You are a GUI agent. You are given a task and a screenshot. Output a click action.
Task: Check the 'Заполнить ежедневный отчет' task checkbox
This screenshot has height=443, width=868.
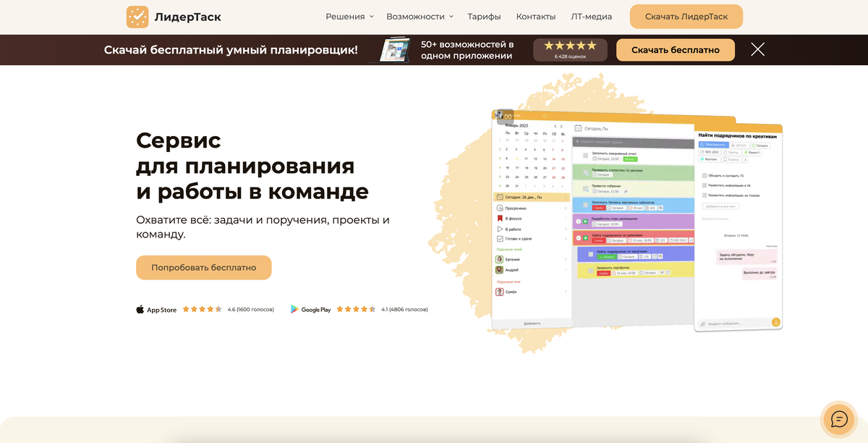pyautogui.click(x=586, y=156)
